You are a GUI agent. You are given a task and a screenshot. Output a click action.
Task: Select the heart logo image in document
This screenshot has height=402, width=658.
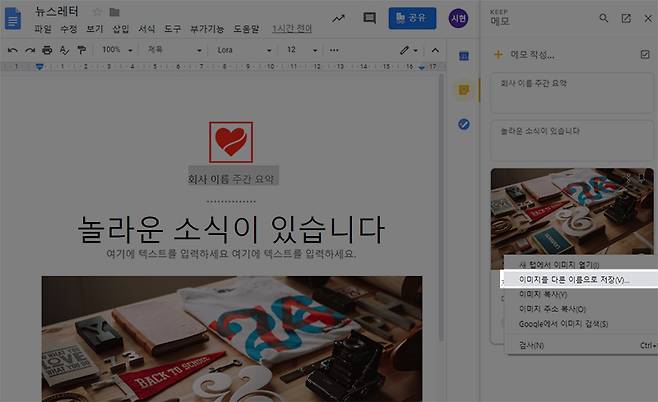231,142
